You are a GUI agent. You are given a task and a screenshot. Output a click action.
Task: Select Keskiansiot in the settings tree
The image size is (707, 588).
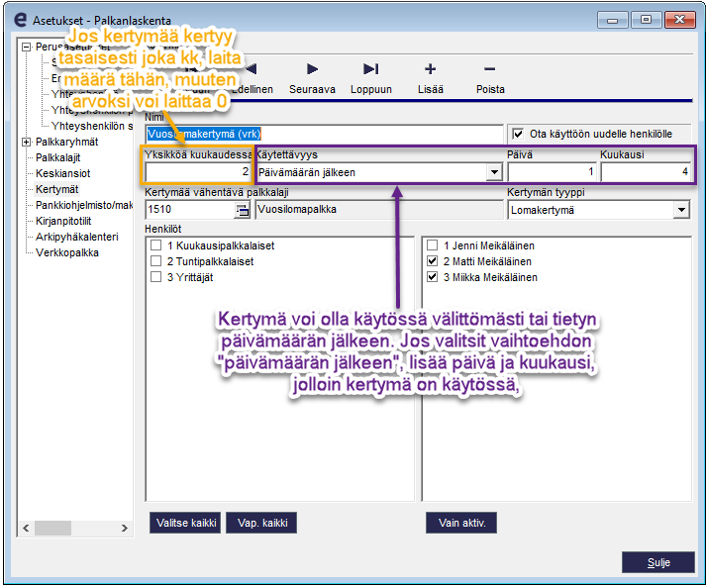pyautogui.click(x=63, y=173)
